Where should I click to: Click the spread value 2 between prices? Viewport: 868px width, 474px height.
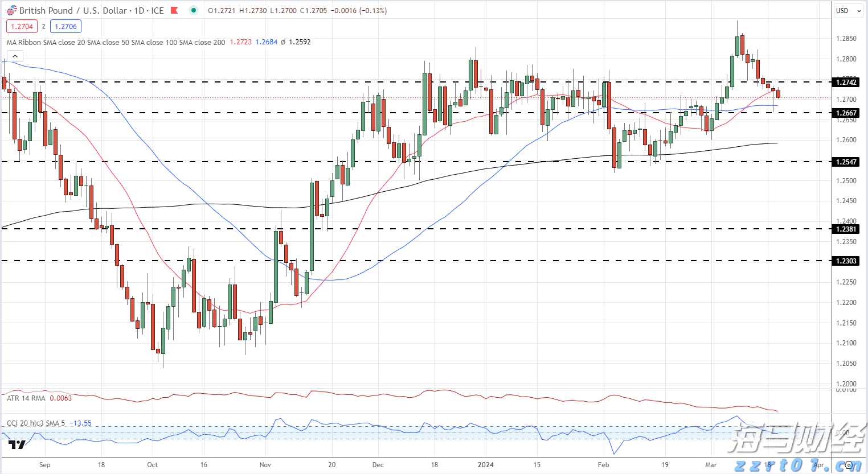tap(43, 26)
